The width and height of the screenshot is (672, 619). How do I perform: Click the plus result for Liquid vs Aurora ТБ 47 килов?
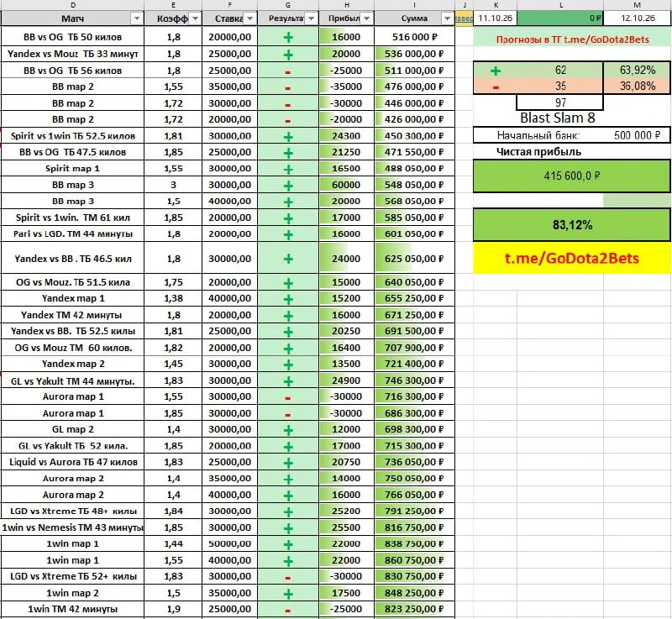(288, 463)
